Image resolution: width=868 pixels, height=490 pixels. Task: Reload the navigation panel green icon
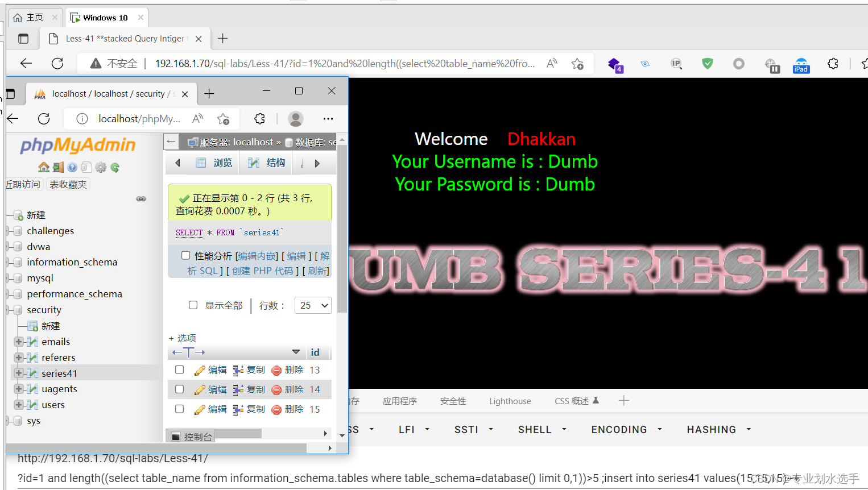click(115, 167)
